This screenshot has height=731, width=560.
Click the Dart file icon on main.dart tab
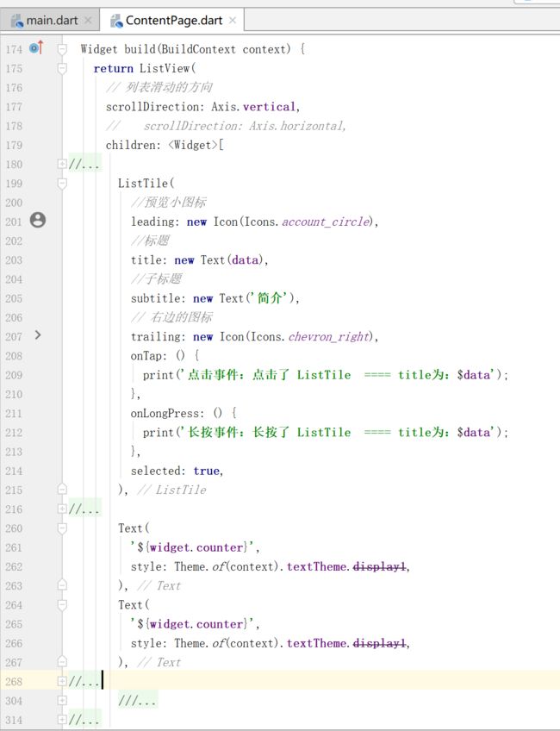tap(16, 20)
